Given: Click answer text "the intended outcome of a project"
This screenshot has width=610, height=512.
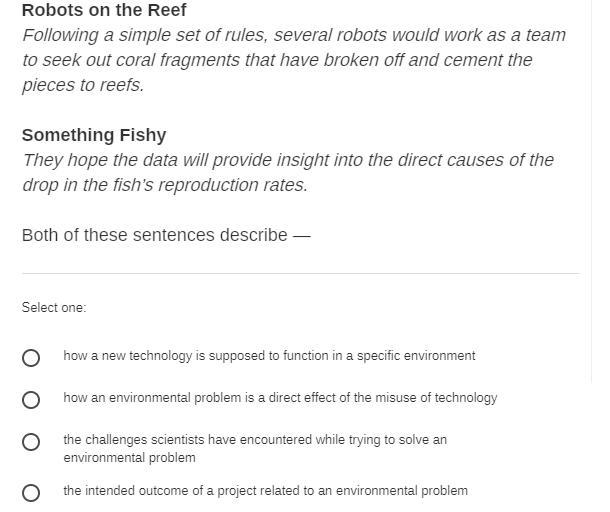Looking at the screenshot, I should [265, 491].
